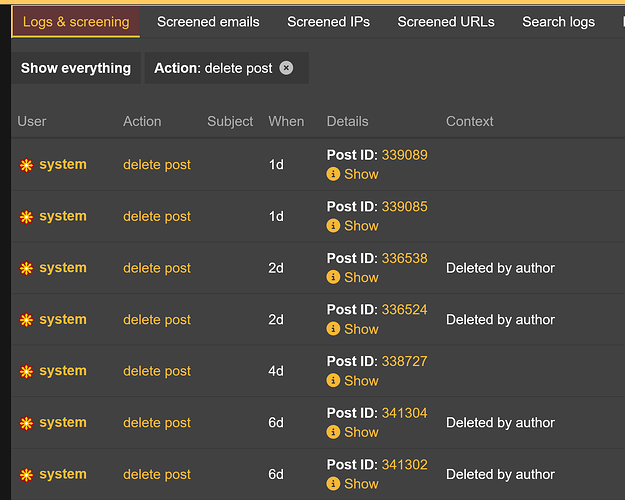The height and width of the screenshot is (500, 625).
Task: Click system star icon in row for post 339085
Action: 26,217
